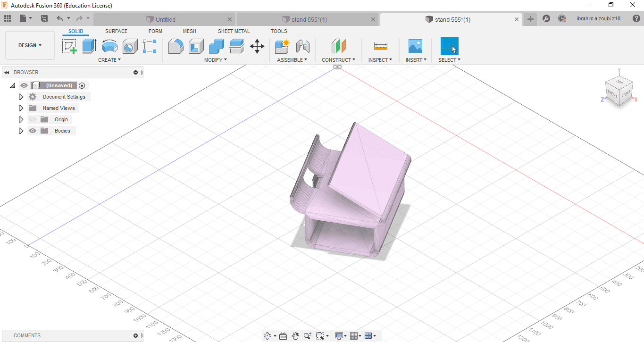
Task: Open the Data Panel grid icon
Action: [8, 19]
